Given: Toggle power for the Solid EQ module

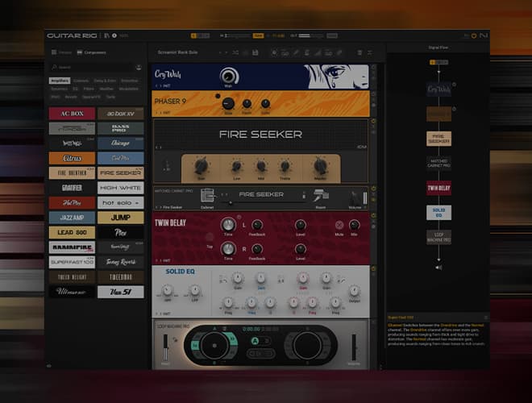Looking at the screenshot, I should click(x=373, y=268).
